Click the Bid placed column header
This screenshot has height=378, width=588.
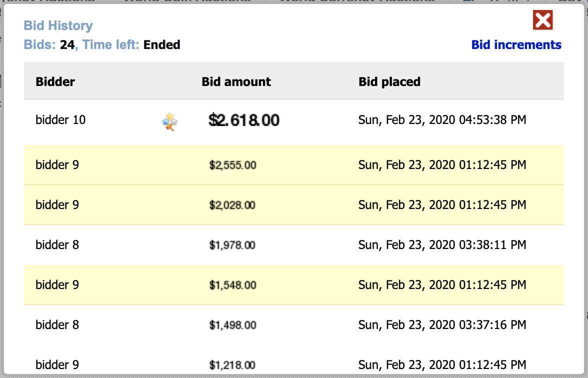389,82
